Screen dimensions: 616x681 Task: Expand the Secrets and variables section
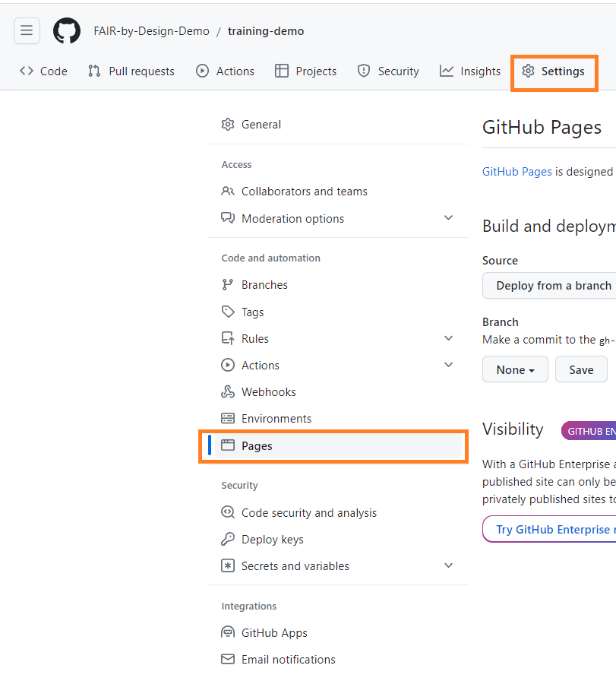(448, 565)
